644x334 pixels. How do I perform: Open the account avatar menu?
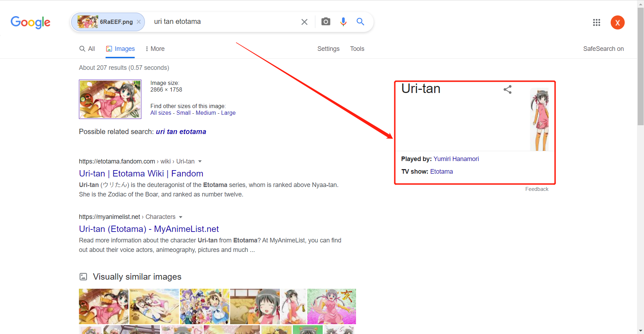618,22
